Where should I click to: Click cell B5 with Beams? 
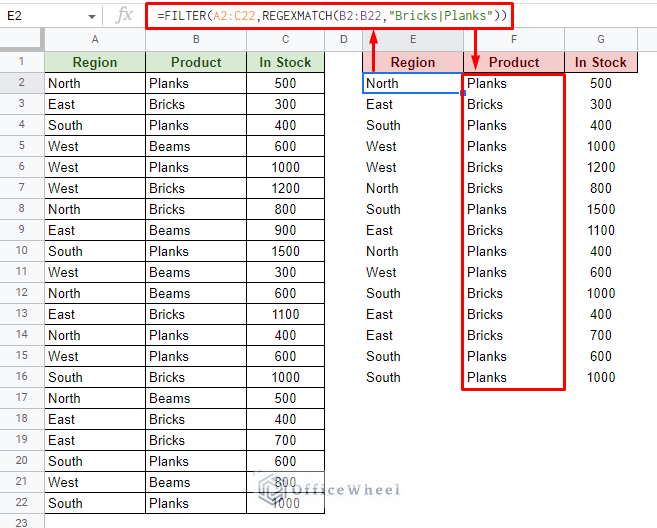[x=196, y=146]
